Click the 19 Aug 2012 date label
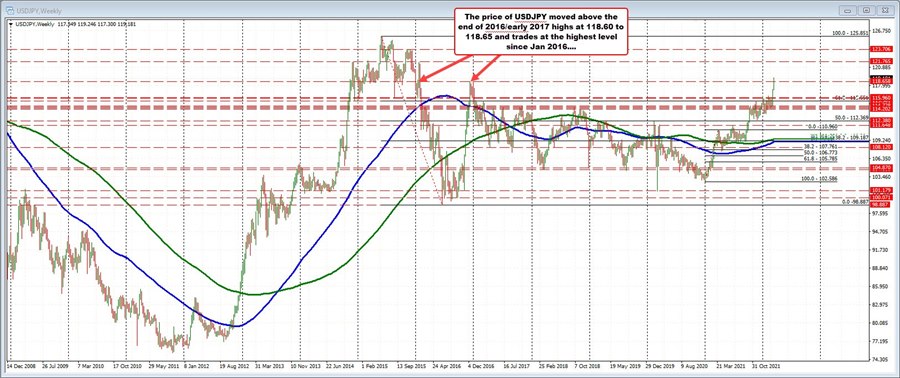Viewport: 900px width, 378px height. point(234,365)
